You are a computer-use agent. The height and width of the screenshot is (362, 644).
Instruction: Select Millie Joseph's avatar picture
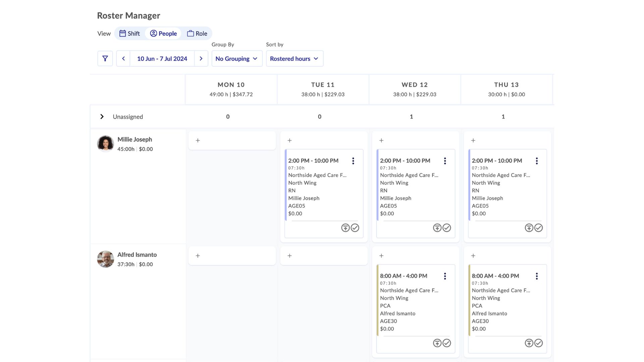105,144
